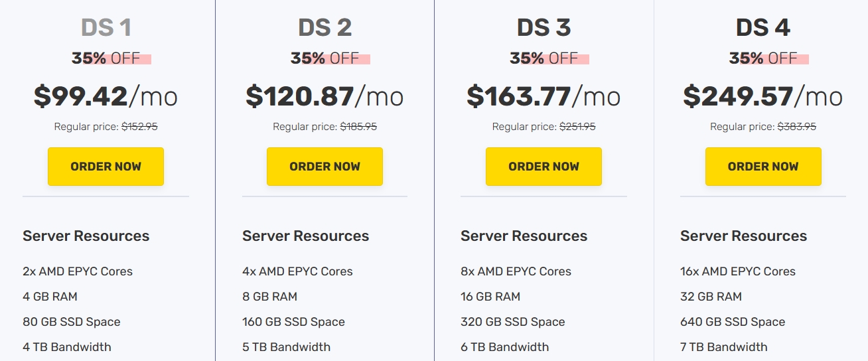Select the 16x AMD EPYC Cores line
The width and height of the screenshot is (868, 361).
(738, 271)
